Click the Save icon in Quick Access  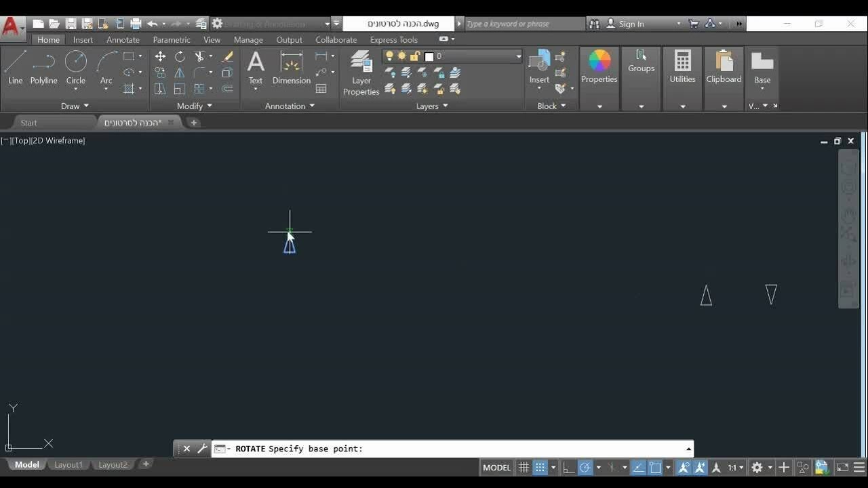click(x=71, y=24)
